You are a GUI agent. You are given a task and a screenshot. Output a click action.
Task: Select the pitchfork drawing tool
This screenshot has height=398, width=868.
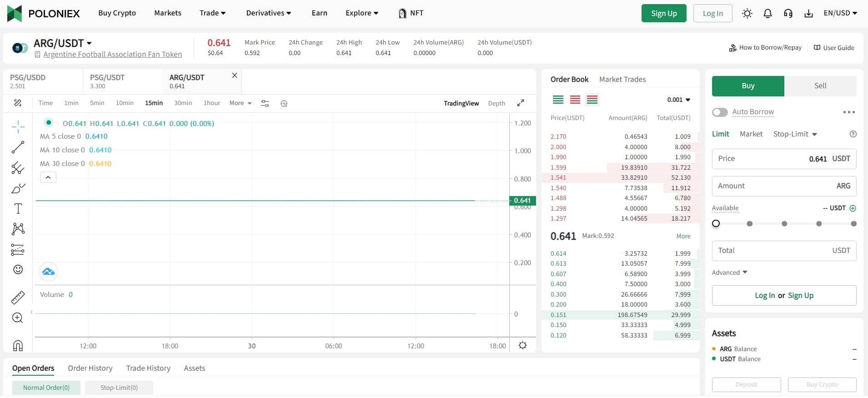point(18,168)
